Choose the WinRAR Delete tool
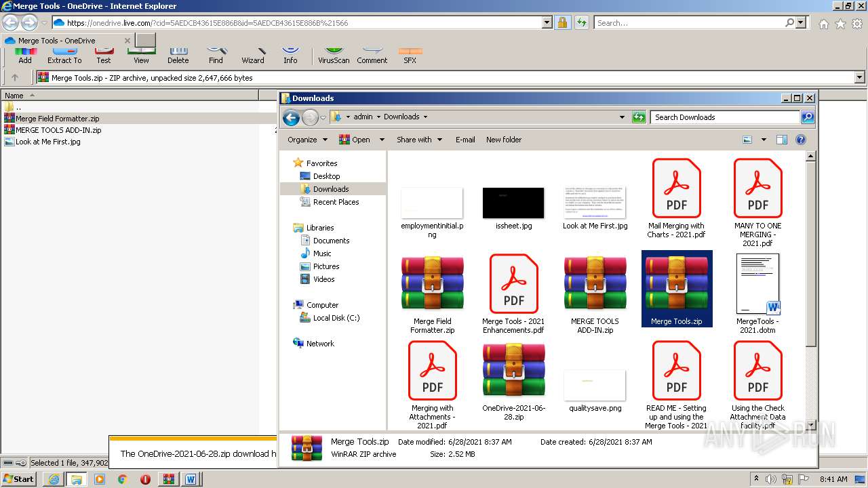This screenshot has height=488, width=868. pyautogui.click(x=178, y=55)
